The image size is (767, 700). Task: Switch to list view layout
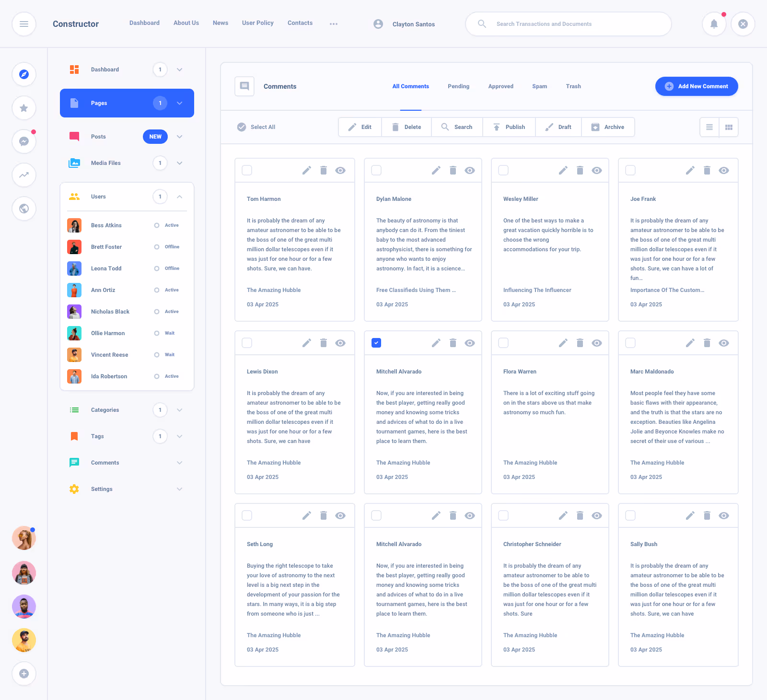[709, 127]
